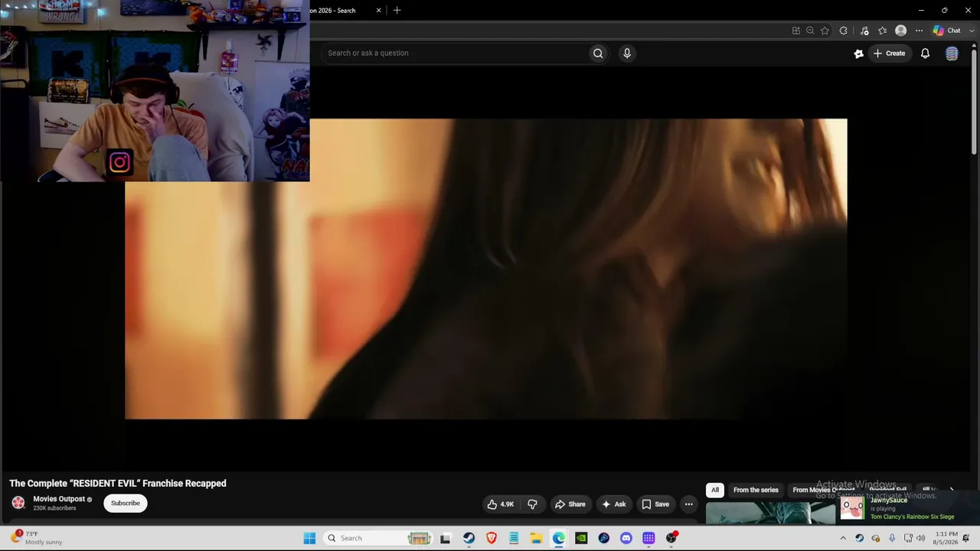Click the apps icon in the address bar
This screenshot has width=980, height=551.
tap(796, 31)
